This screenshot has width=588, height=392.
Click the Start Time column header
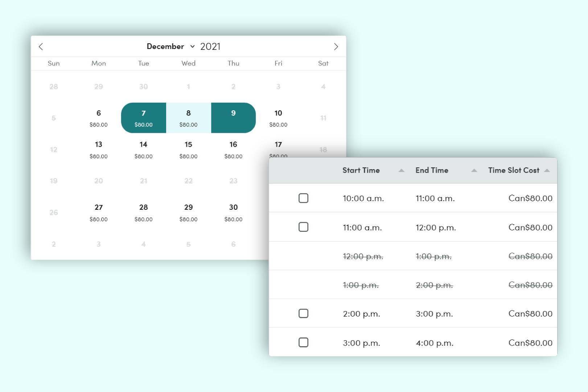tap(361, 170)
